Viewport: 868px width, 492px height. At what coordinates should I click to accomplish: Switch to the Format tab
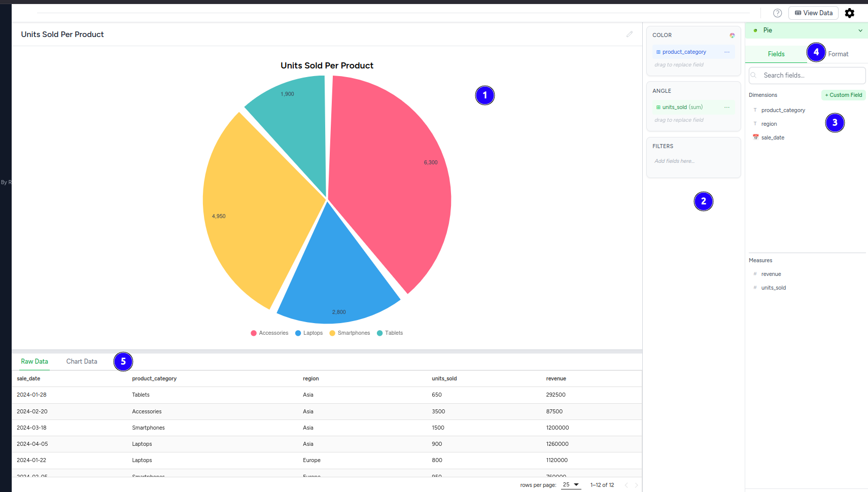click(838, 54)
